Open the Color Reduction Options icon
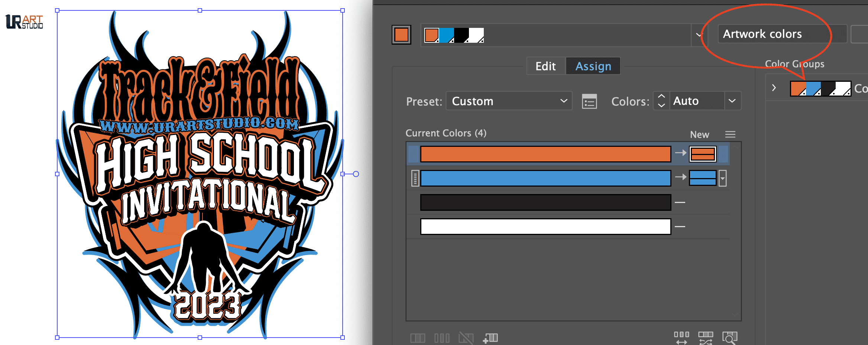 tap(589, 101)
